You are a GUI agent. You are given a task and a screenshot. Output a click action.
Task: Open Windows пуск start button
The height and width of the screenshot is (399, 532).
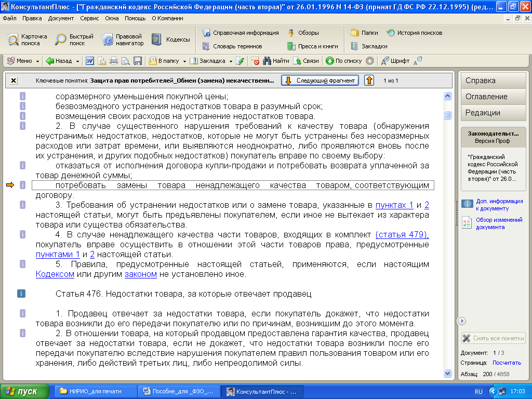(24, 391)
